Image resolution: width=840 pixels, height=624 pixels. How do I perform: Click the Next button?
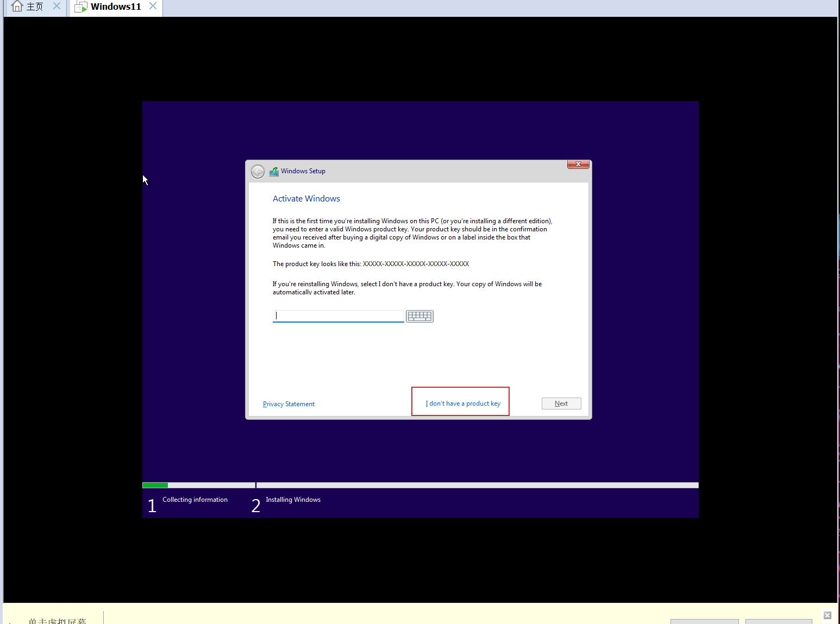point(561,404)
